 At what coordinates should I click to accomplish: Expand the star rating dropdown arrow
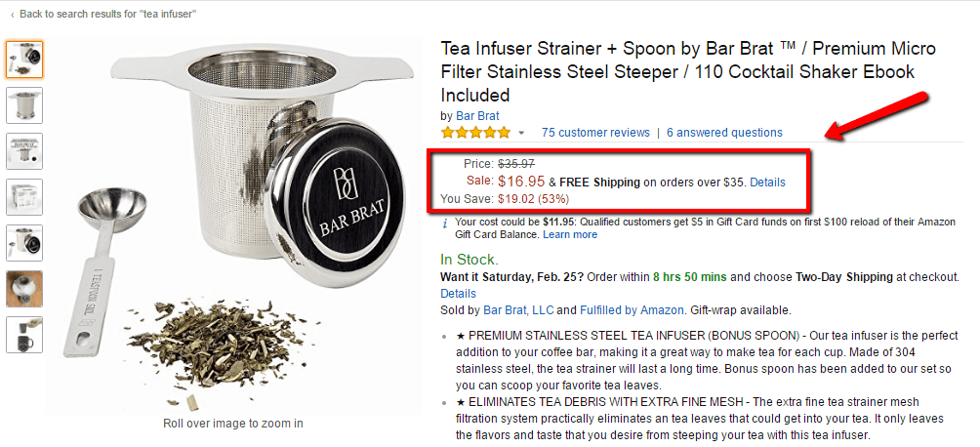tap(521, 134)
